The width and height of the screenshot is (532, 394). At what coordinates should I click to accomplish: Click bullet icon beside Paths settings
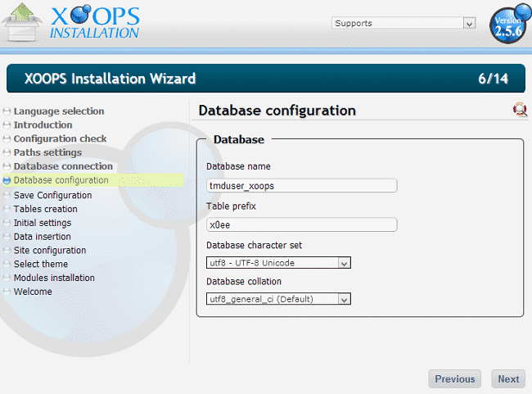point(7,152)
